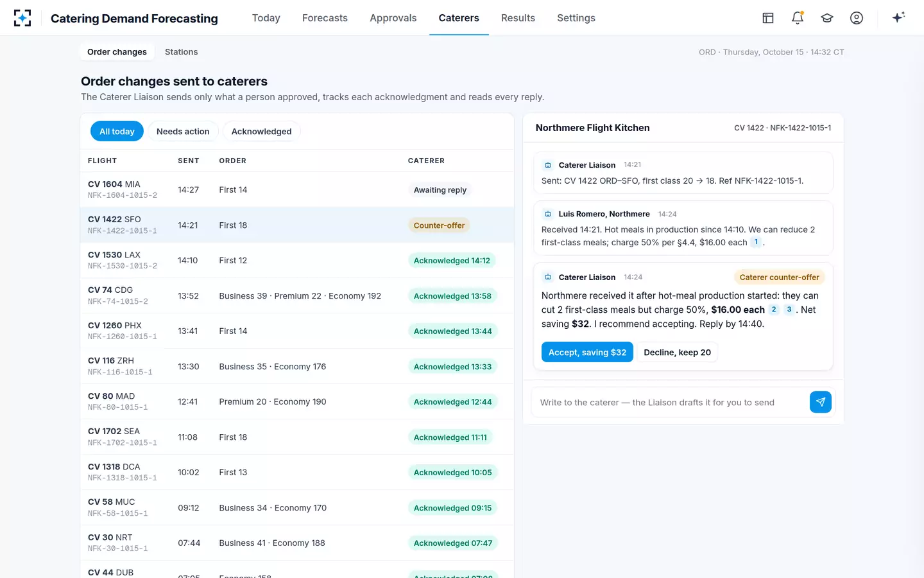Select the Caterers tab
The width and height of the screenshot is (924, 578).
[459, 18]
